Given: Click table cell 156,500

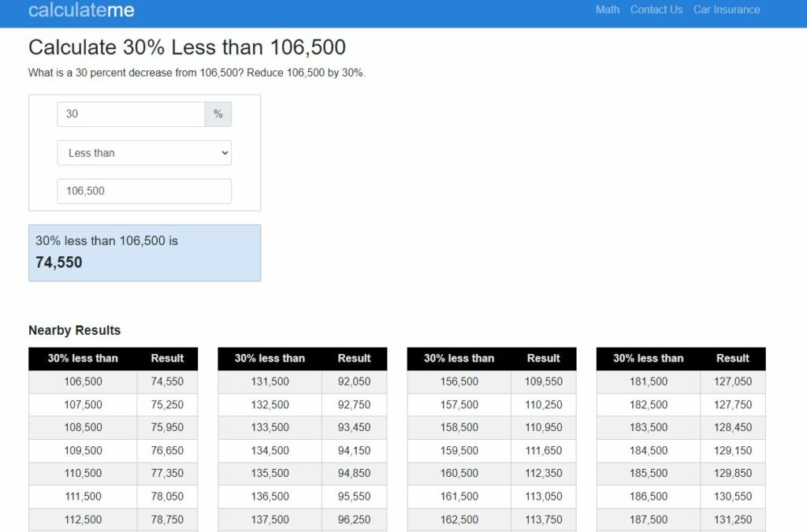Looking at the screenshot, I should [459, 381].
